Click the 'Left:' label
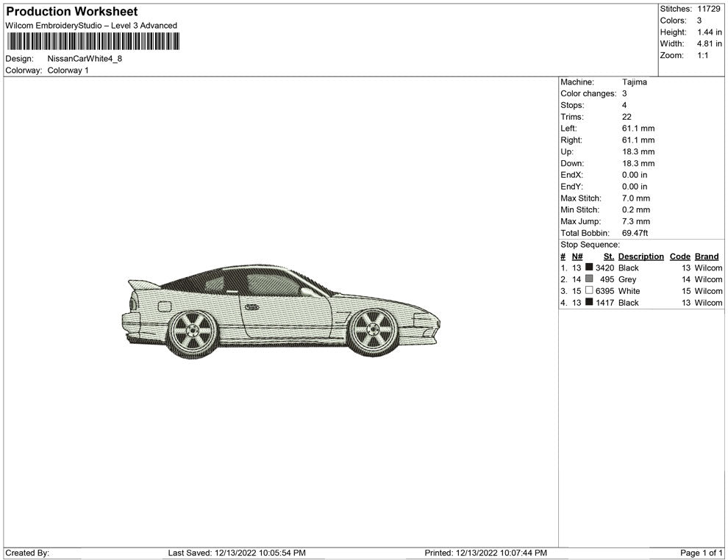Screen dimensions: 728x560 [568, 129]
